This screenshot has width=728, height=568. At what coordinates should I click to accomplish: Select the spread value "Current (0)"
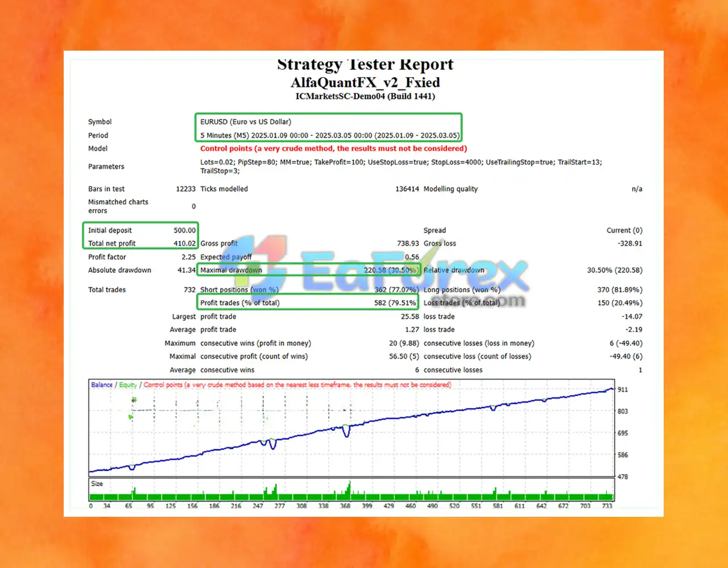point(624,230)
